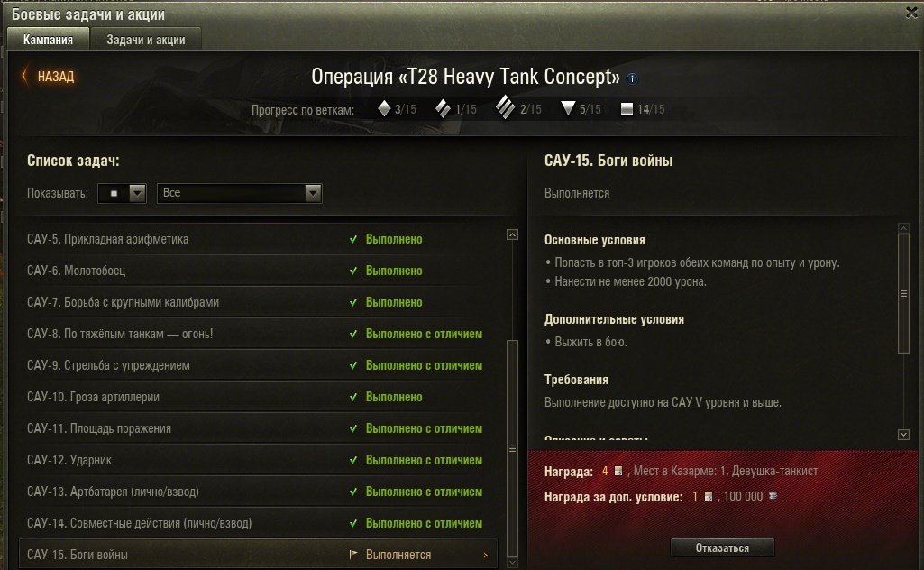
Task: Click the task list scrollbar thumb
Action: 512,448
